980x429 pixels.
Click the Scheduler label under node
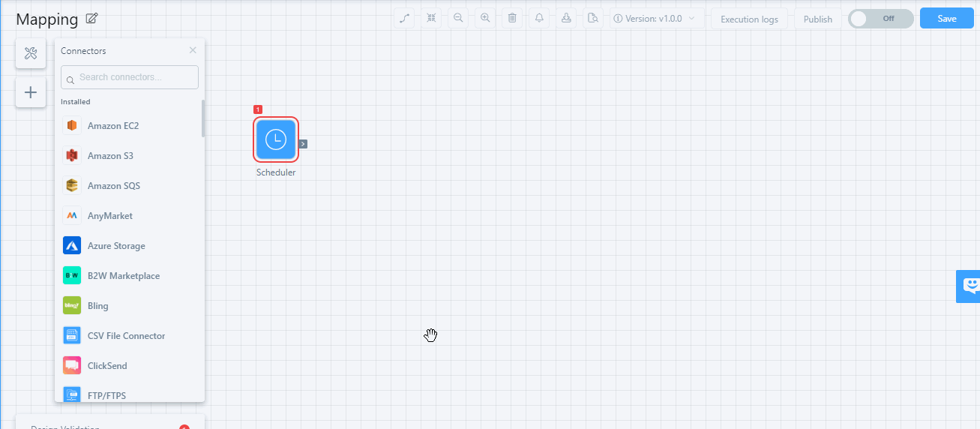click(x=276, y=172)
